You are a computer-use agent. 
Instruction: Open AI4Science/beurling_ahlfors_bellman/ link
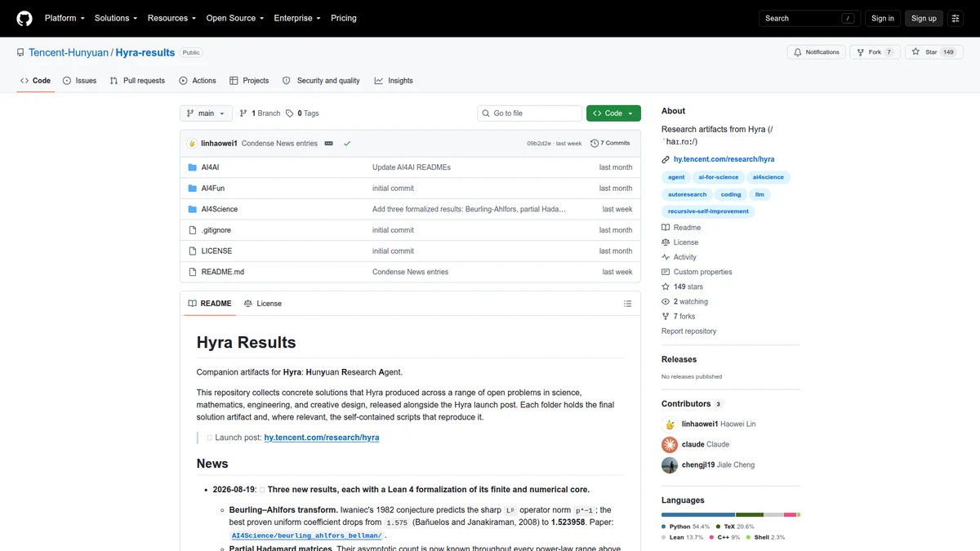[307, 535]
